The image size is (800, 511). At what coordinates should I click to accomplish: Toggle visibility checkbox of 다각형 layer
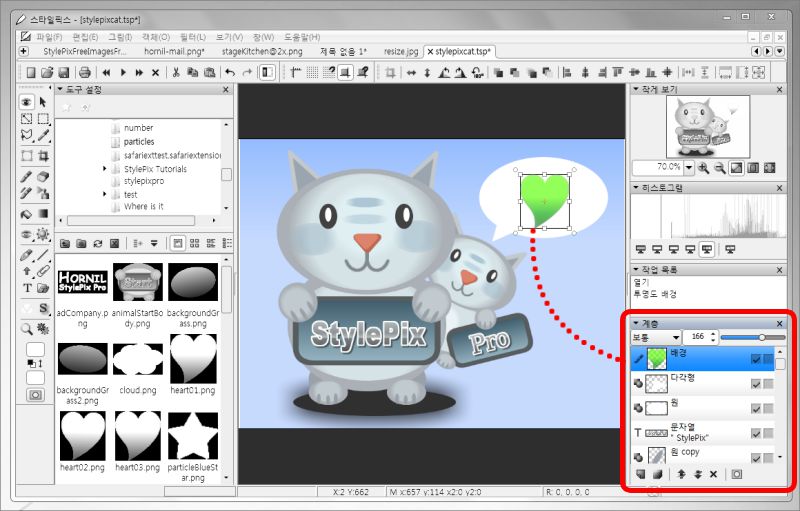[x=756, y=384]
